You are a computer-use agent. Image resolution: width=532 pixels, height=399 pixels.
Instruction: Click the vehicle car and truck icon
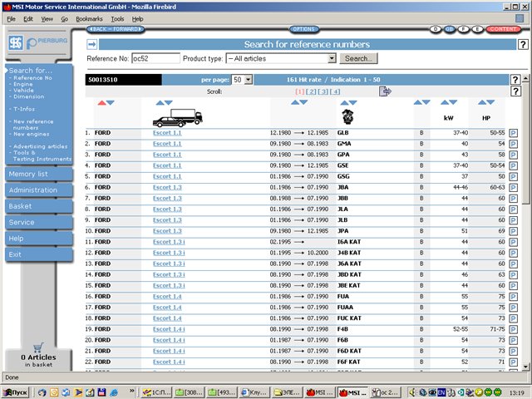(x=178, y=118)
